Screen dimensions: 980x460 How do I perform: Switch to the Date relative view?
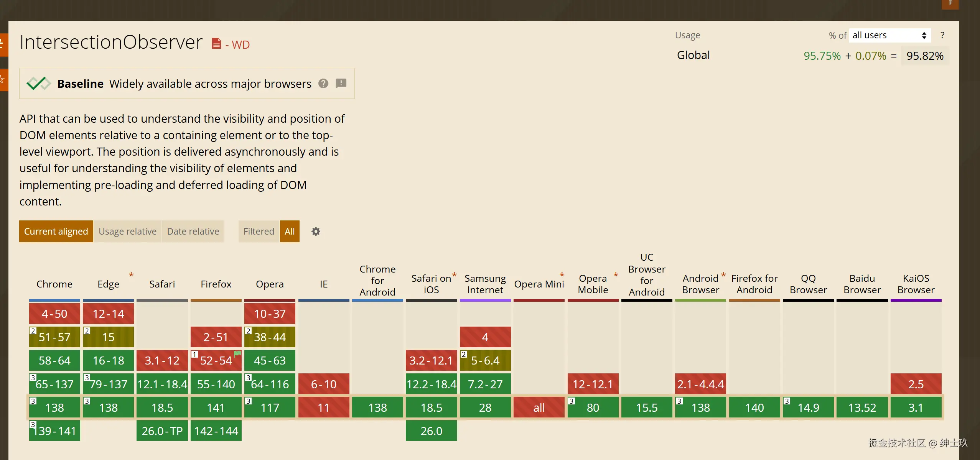(193, 232)
